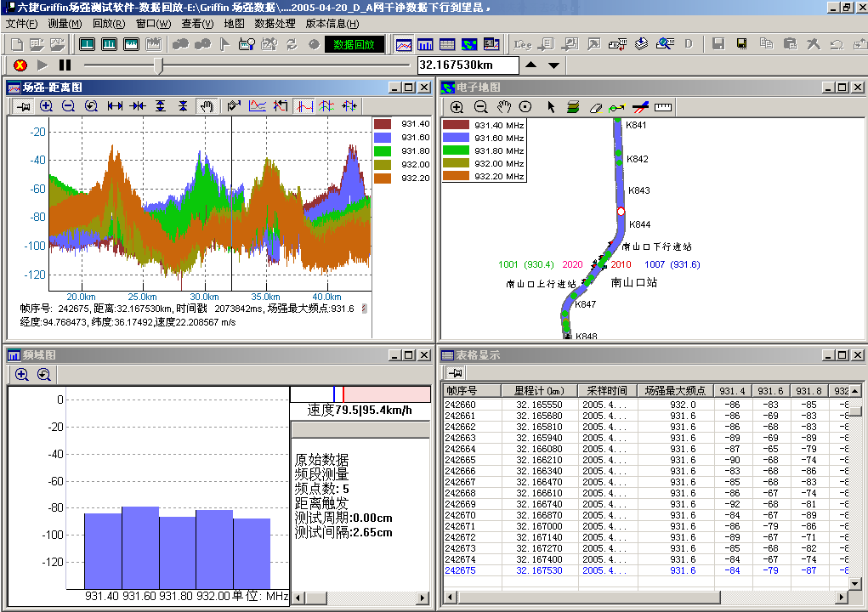The image size is (868, 612).
Task: Step position down with the down arrow
Action: point(553,65)
